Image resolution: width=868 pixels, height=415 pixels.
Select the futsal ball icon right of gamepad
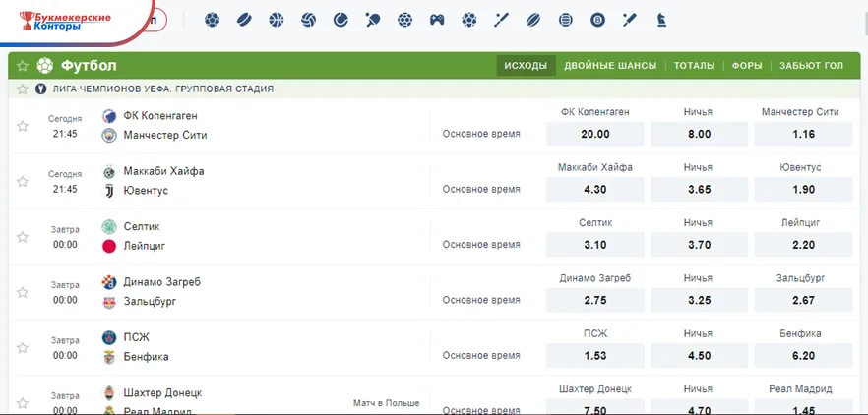(x=468, y=20)
